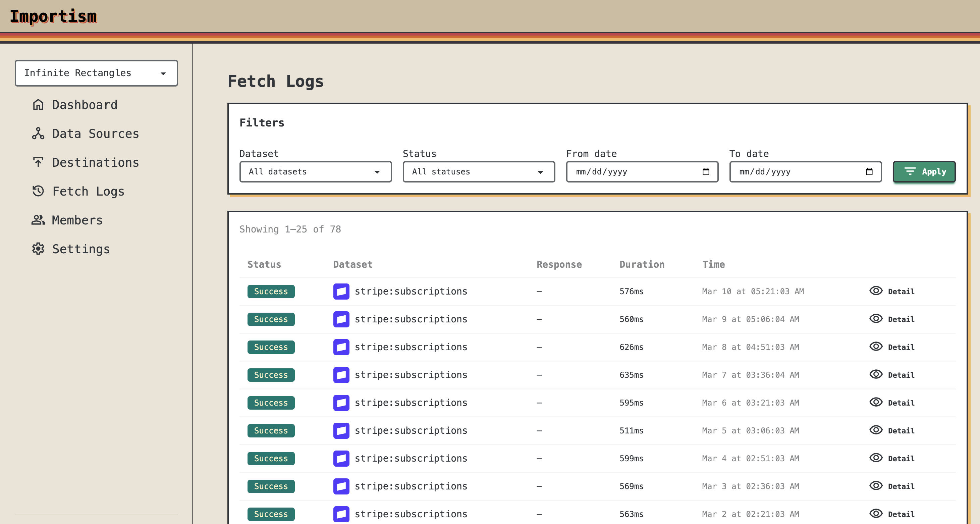Image resolution: width=980 pixels, height=524 pixels.
Task: Select the Data Sources icon in the sidebar
Action: 38,134
